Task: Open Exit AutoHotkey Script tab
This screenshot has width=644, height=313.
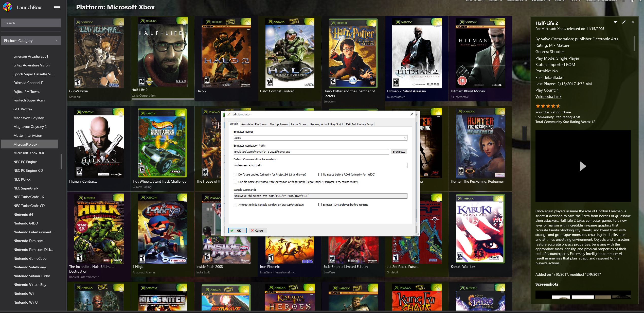Action: coord(360,124)
